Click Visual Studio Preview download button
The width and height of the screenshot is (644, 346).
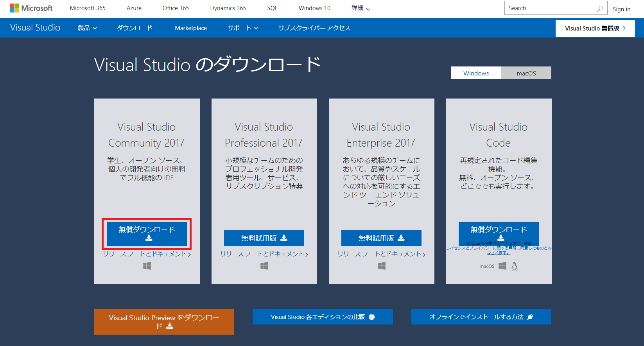click(x=164, y=322)
